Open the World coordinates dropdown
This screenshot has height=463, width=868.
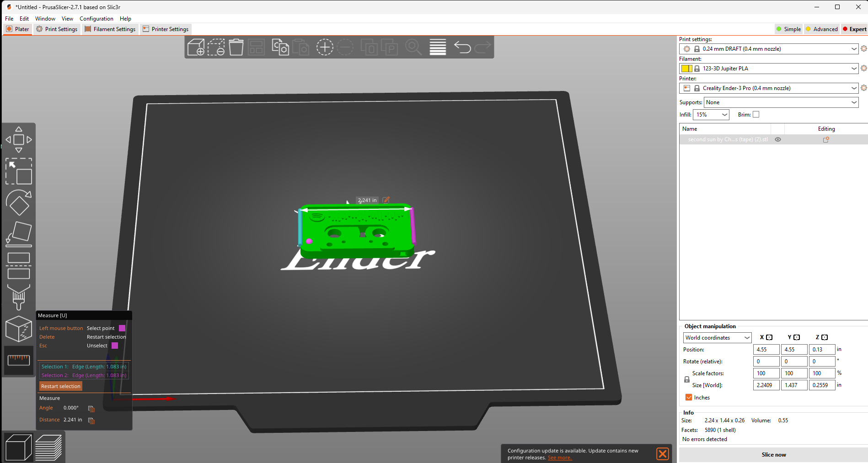click(x=718, y=338)
